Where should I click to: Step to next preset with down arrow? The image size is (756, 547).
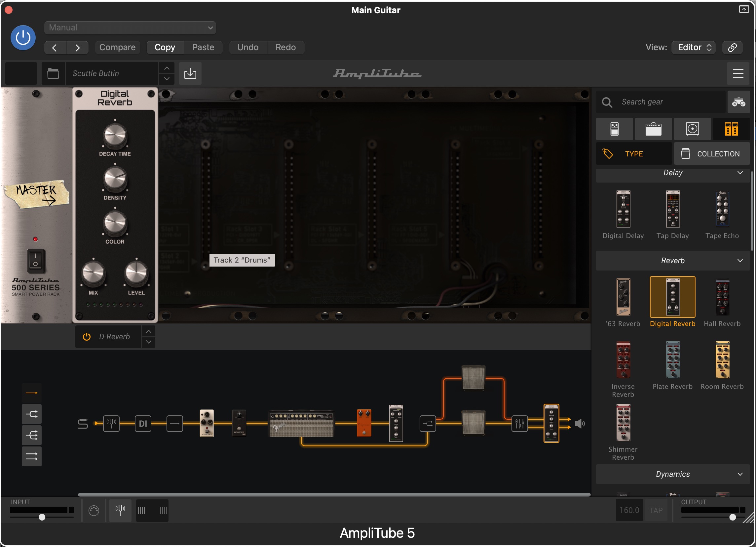tap(167, 79)
